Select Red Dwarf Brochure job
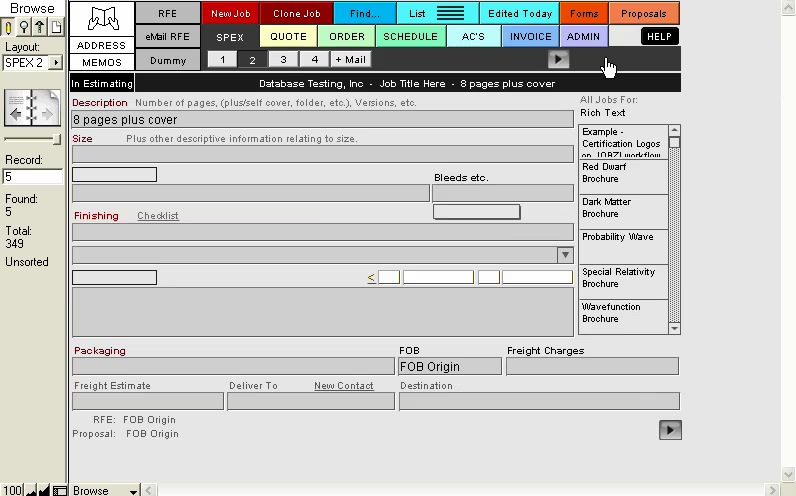 (x=623, y=177)
